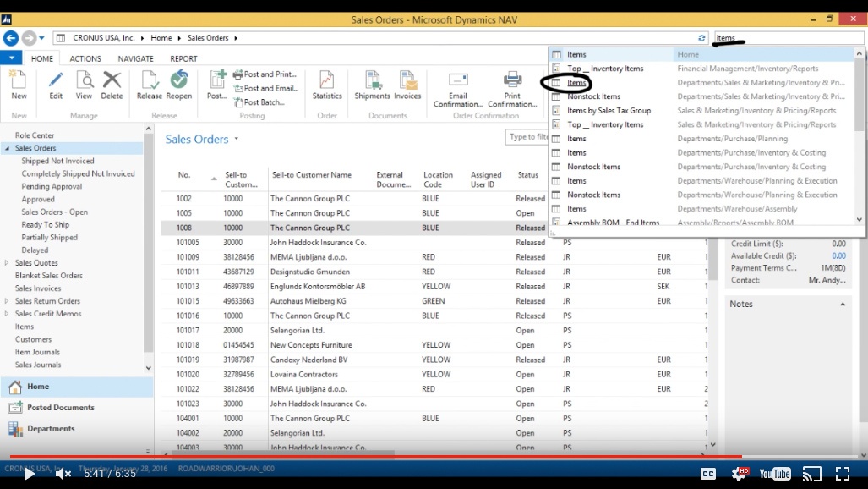Open the Home navigation button
Screen dimensions: 868x489
coord(76,387)
